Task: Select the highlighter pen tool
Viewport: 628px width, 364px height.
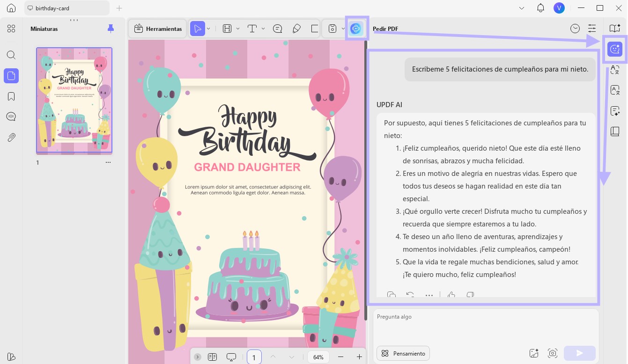Action: (x=296, y=29)
